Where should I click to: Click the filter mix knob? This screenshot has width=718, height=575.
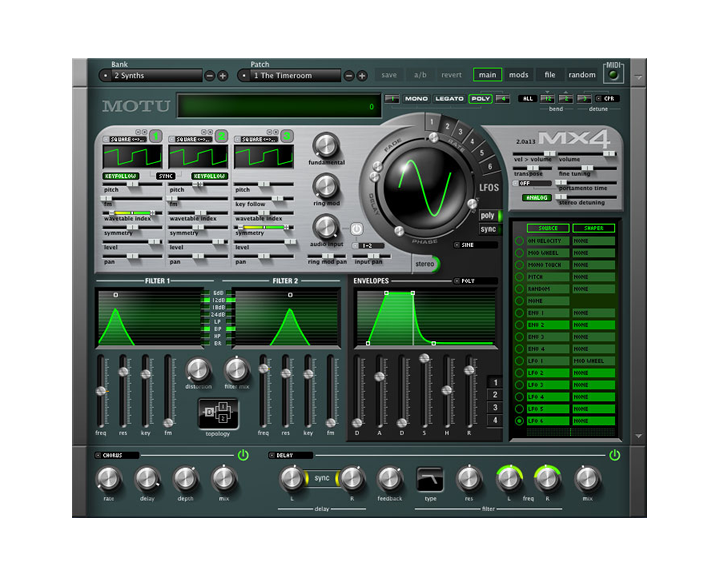[237, 369]
